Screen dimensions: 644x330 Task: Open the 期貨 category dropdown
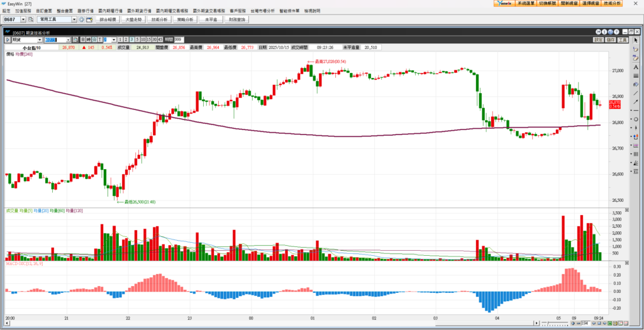[x=39, y=40]
